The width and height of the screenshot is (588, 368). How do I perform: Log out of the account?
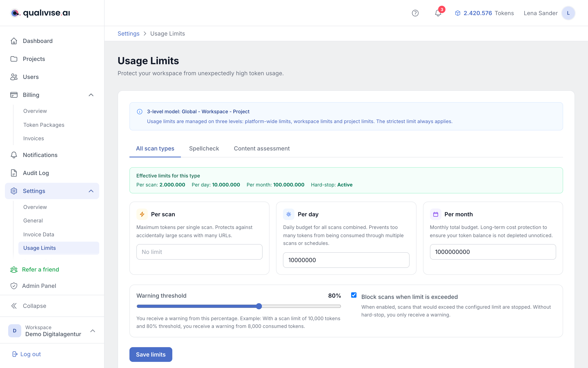point(27,354)
